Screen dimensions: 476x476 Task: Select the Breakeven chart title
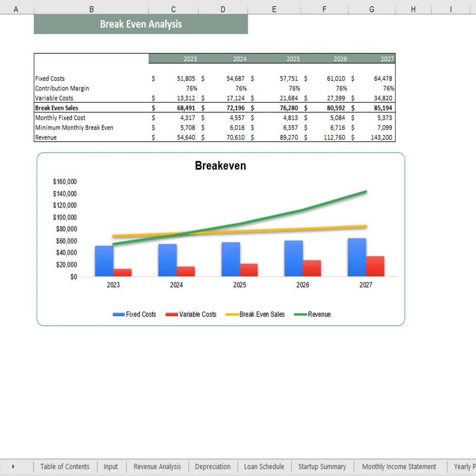pyautogui.click(x=220, y=166)
